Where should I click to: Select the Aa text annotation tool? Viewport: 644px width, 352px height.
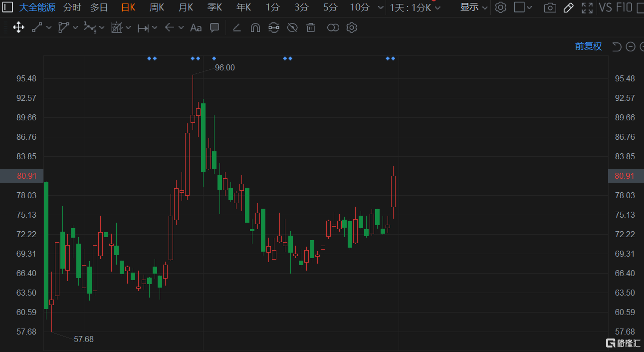pos(196,28)
